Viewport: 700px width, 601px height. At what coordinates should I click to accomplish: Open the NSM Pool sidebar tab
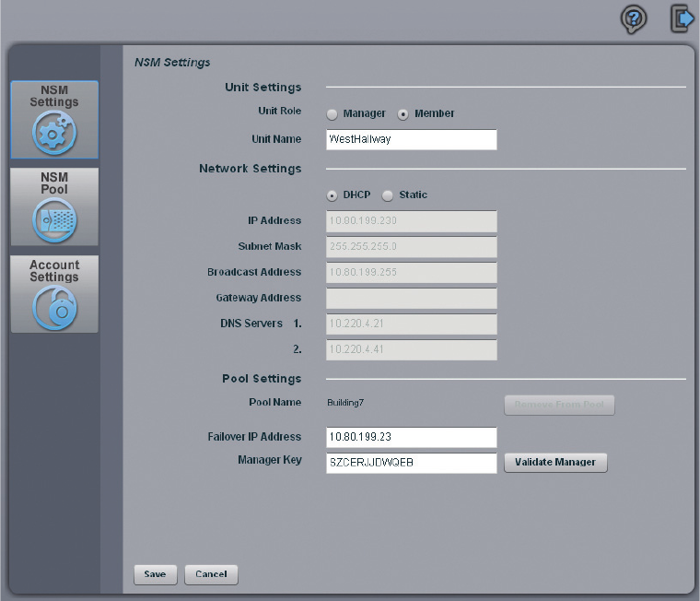coord(54,206)
